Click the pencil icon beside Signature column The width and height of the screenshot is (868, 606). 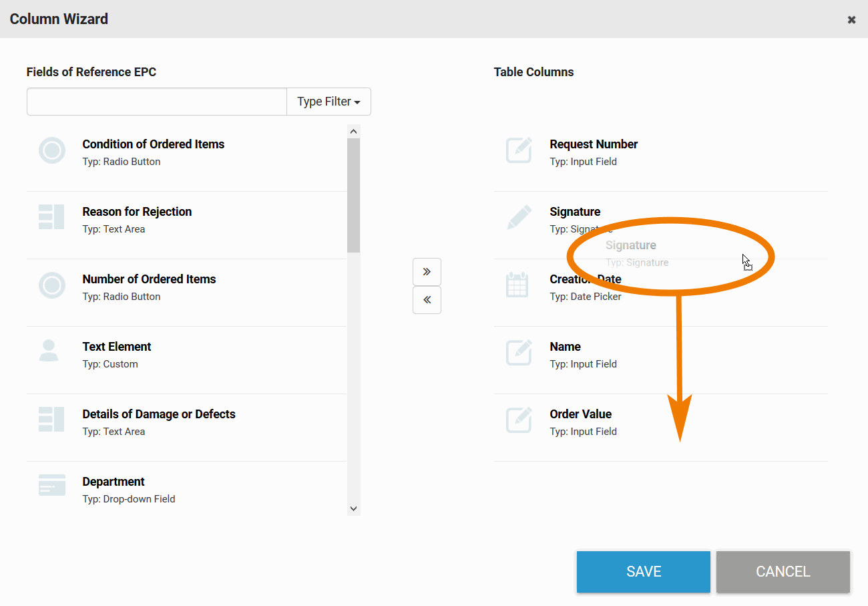click(519, 218)
